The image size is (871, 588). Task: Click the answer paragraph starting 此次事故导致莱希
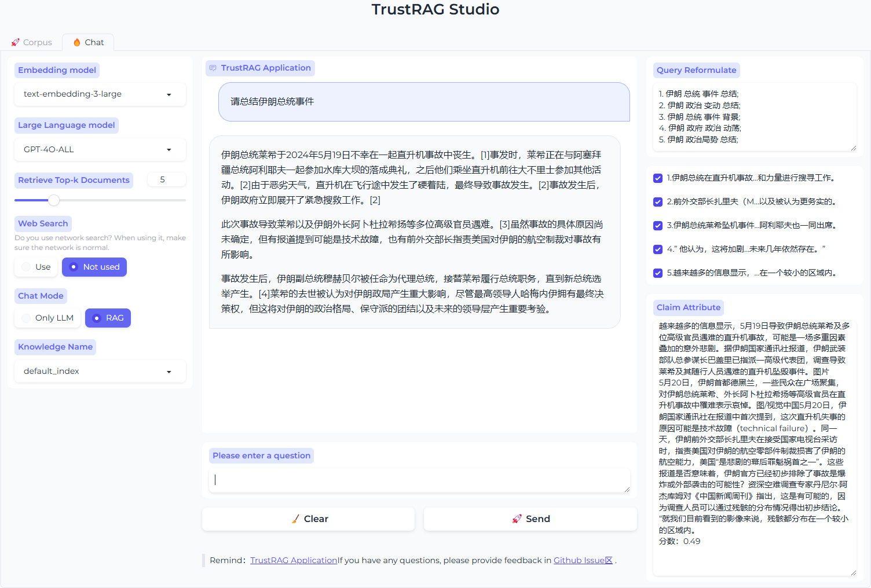click(x=412, y=240)
